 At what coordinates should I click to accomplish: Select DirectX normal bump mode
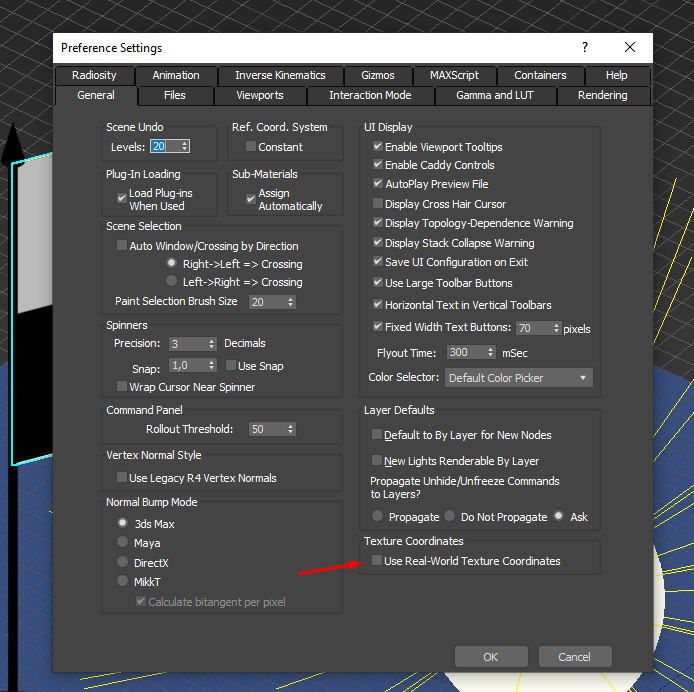click(x=123, y=561)
